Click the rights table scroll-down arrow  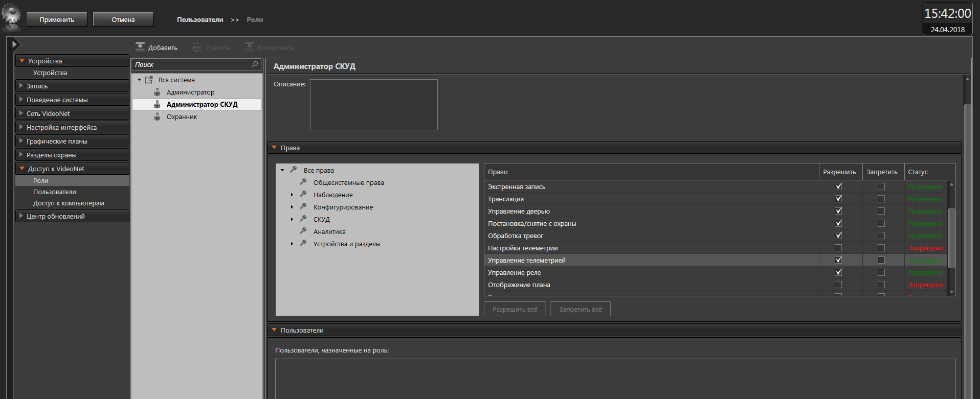pyautogui.click(x=951, y=292)
